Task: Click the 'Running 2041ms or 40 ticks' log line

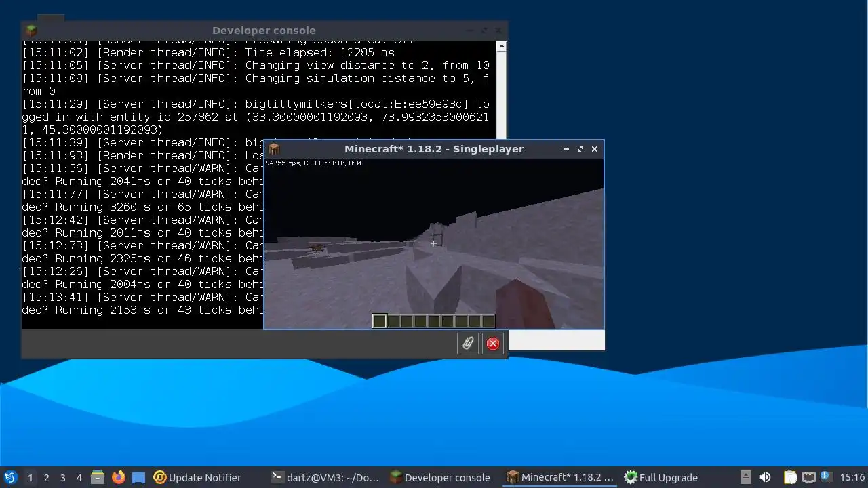Action: (142, 181)
